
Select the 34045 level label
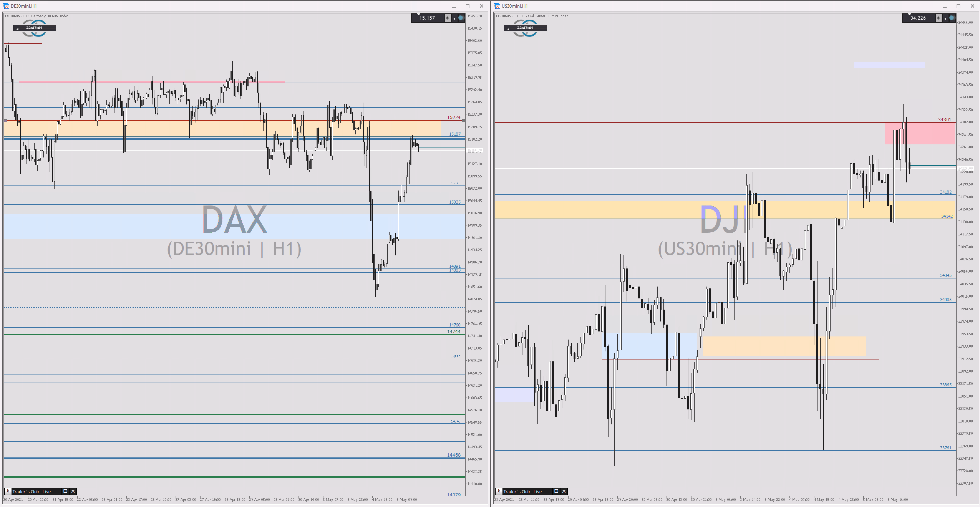click(x=945, y=275)
